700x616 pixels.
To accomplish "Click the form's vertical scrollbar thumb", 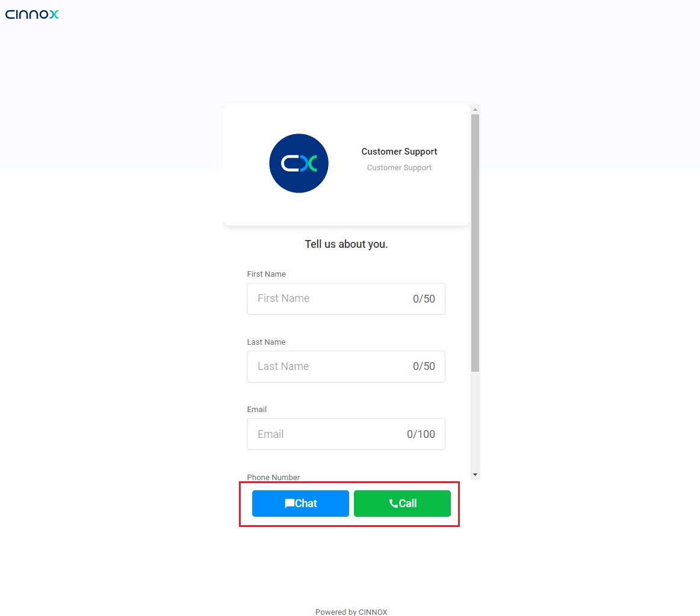I will click(x=475, y=243).
